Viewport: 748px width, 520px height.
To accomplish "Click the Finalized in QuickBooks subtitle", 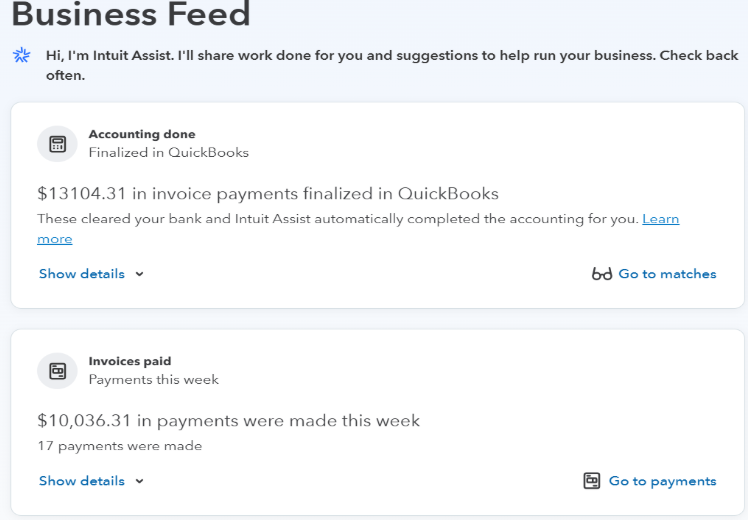I will pyautogui.click(x=168, y=153).
